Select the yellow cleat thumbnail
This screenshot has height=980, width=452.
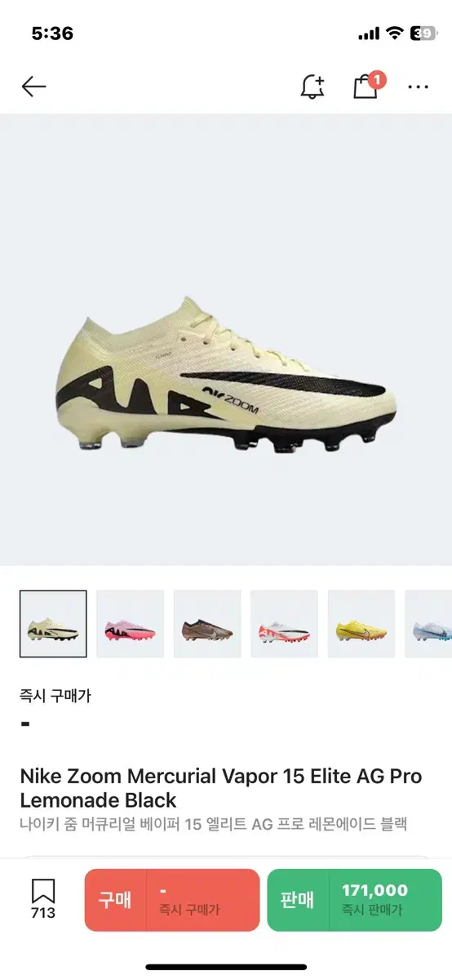(x=361, y=624)
